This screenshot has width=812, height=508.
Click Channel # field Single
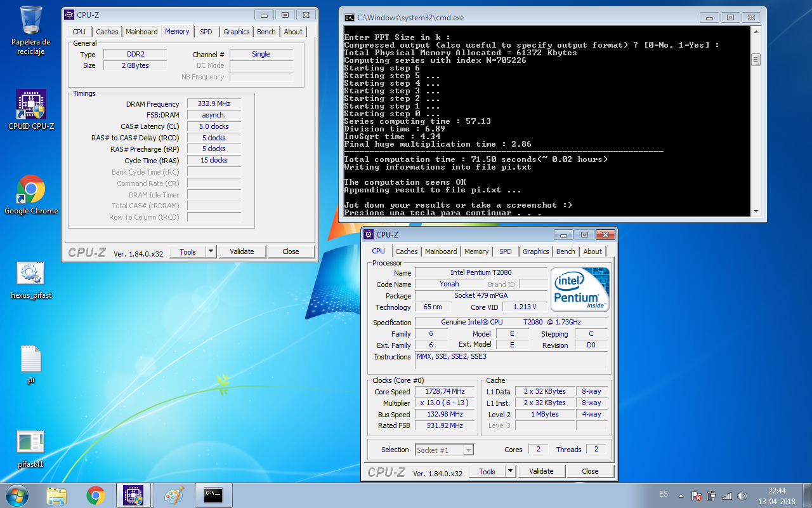pyautogui.click(x=261, y=54)
